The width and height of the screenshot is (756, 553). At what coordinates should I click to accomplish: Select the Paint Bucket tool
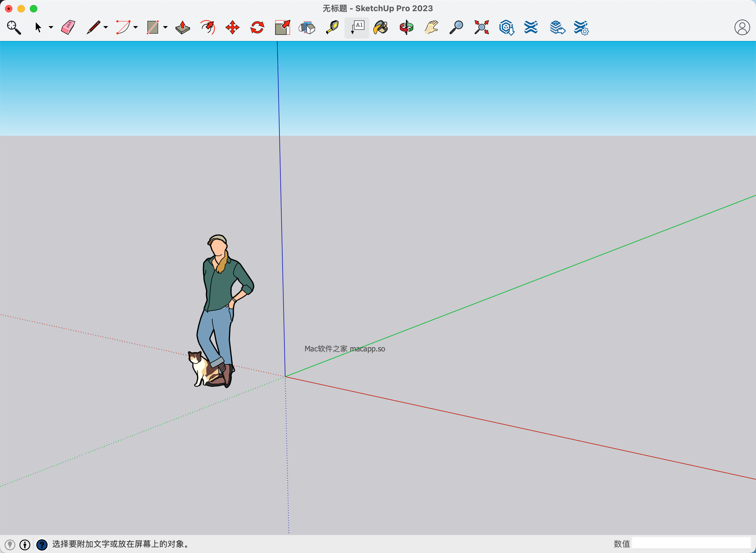(381, 27)
